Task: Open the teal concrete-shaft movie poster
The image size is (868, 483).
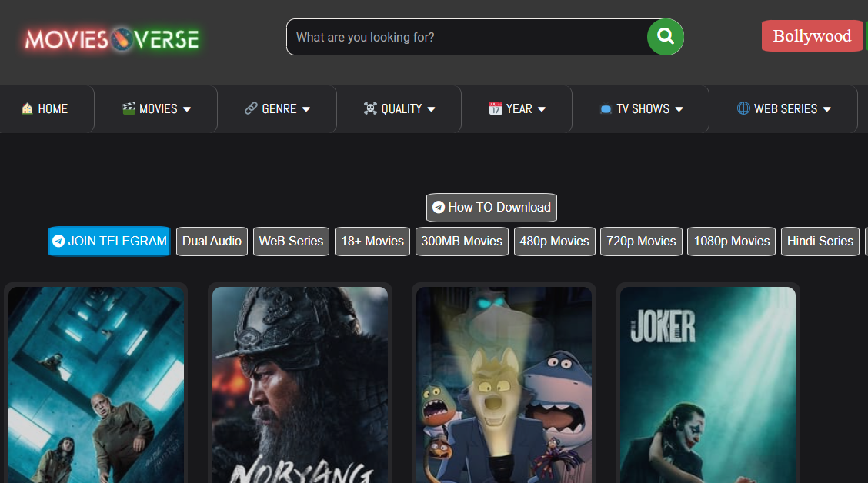Action: [x=96, y=385]
